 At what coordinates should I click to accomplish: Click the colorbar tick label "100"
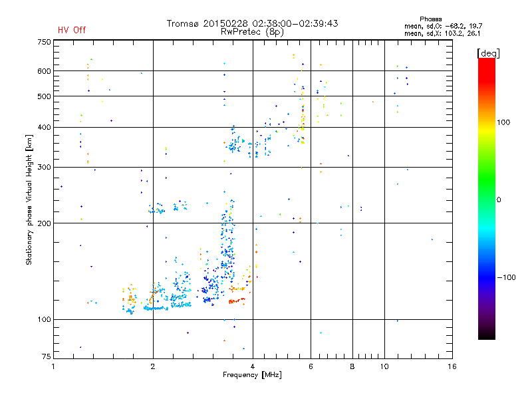503,122
